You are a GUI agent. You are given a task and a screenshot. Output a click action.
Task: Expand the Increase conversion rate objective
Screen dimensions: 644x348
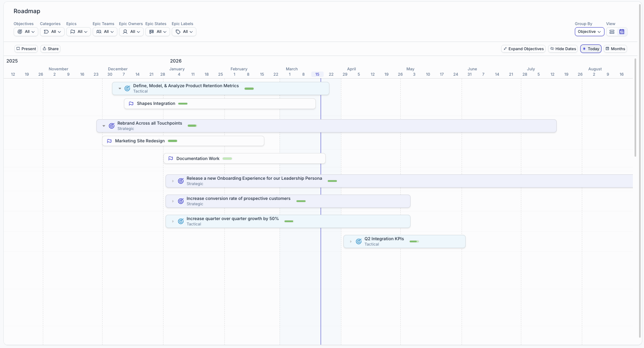click(173, 201)
